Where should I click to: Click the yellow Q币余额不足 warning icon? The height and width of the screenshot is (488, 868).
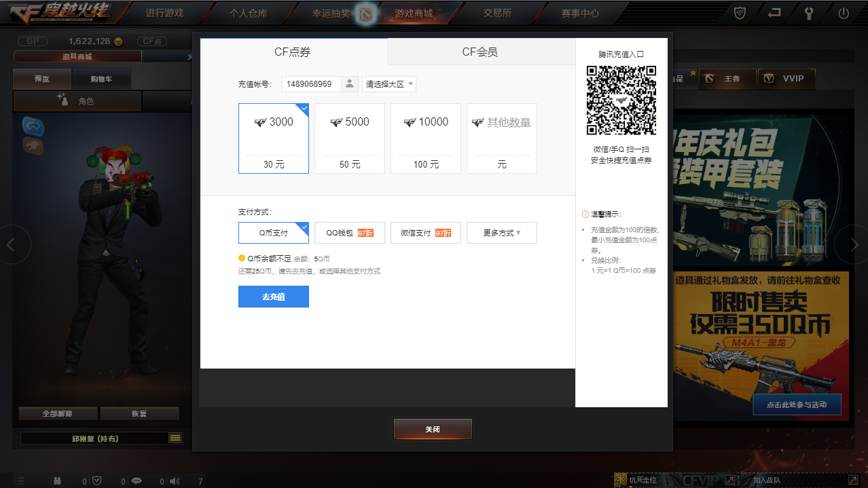pyautogui.click(x=242, y=258)
